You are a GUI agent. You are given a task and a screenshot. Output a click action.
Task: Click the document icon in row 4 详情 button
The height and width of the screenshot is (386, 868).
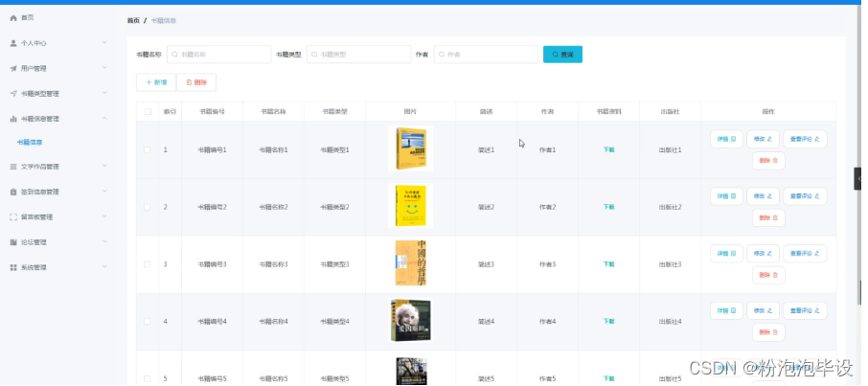click(x=733, y=310)
